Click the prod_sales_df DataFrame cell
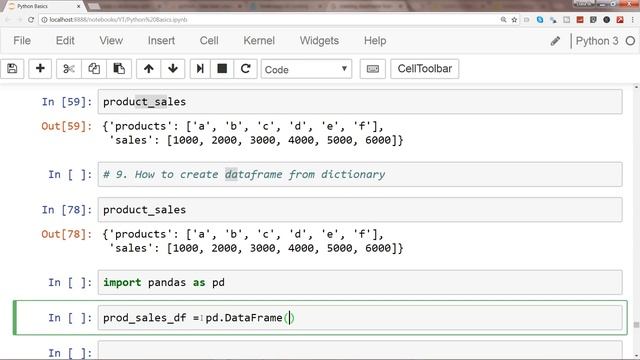The image size is (640, 360). 360,318
